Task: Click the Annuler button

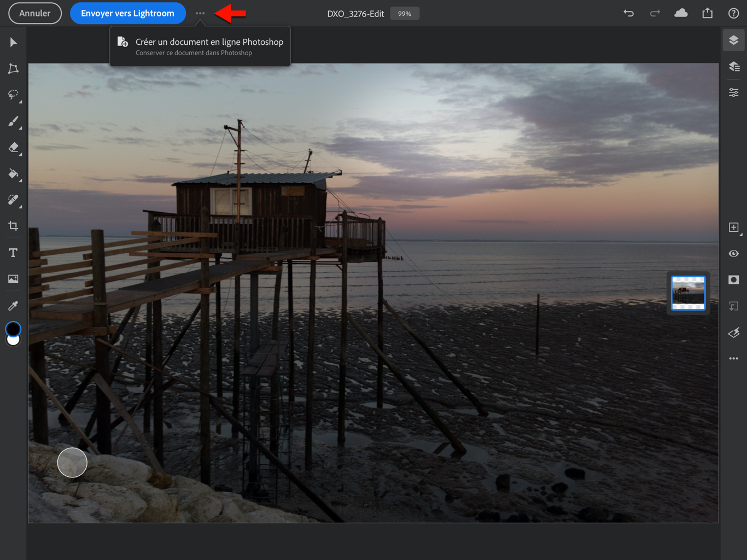Action: [35, 13]
